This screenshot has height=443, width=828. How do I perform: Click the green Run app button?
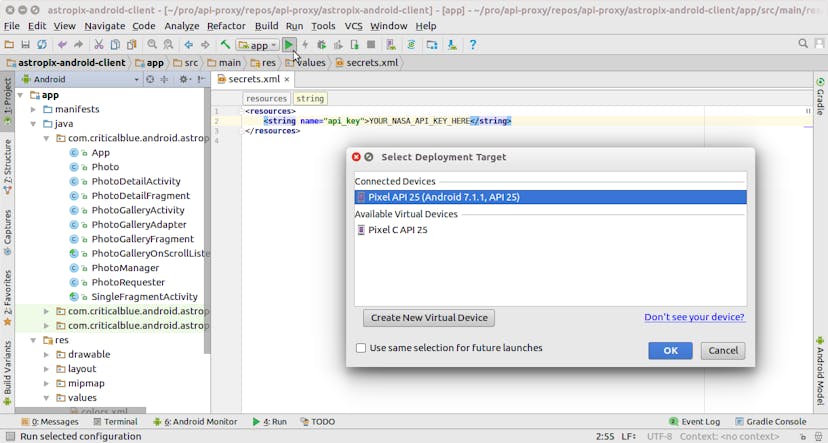coord(289,45)
